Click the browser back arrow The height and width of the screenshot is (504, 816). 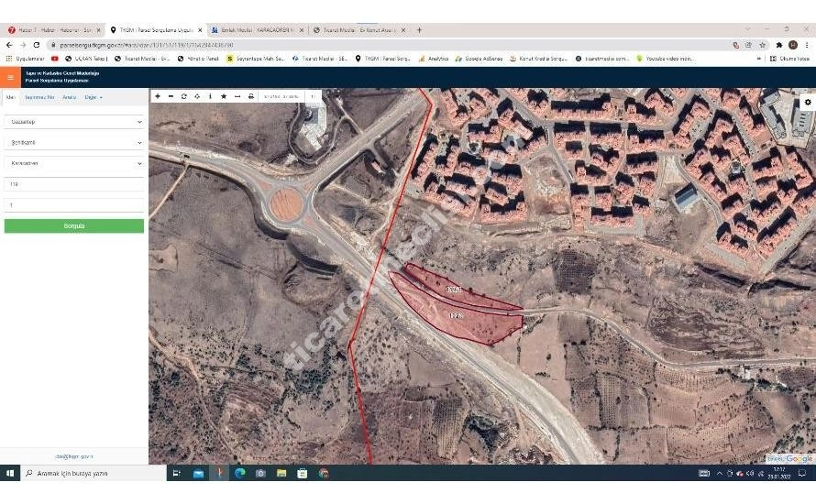click(x=9, y=45)
